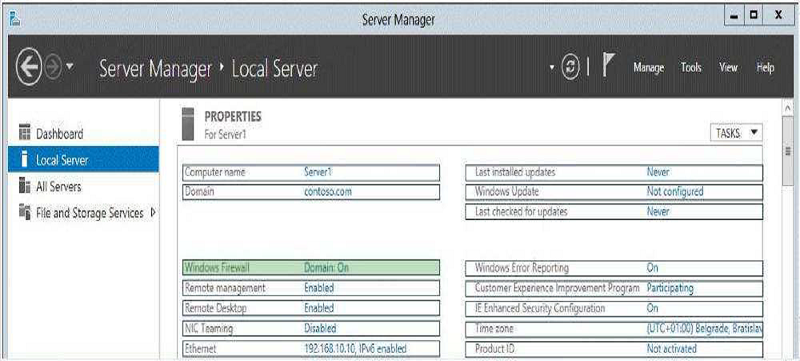This screenshot has height=361, width=800.
Task: Open the dropdown arrow left of Refresh
Action: pos(552,67)
